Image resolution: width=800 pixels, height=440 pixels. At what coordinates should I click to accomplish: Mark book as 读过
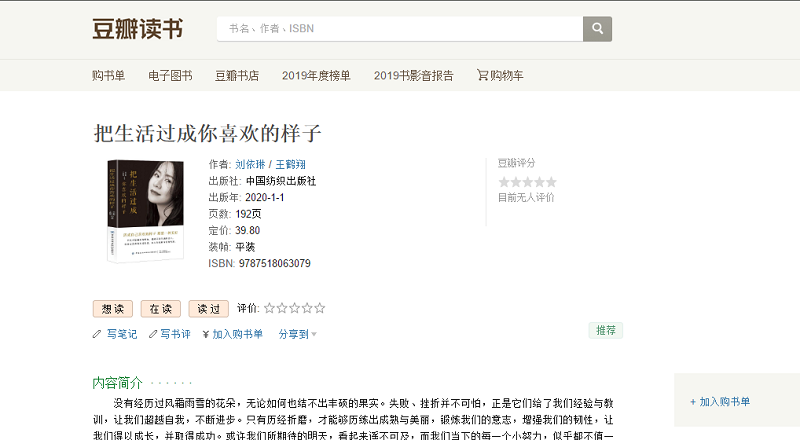208,309
